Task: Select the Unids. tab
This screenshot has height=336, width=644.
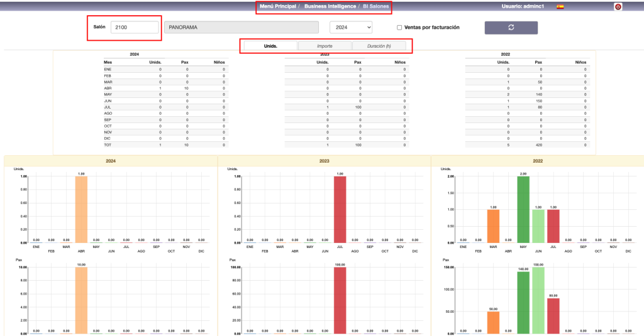Action: coord(270,46)
